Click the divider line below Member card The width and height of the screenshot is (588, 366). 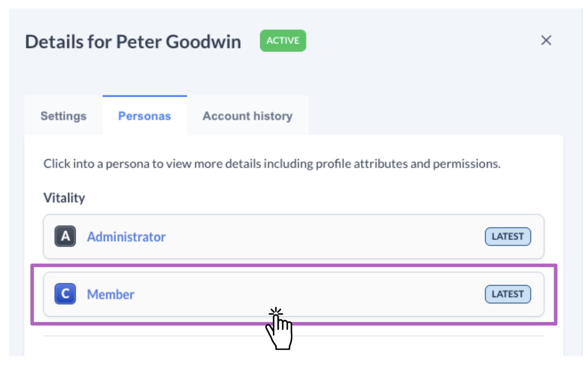click(x=294, y=336)
